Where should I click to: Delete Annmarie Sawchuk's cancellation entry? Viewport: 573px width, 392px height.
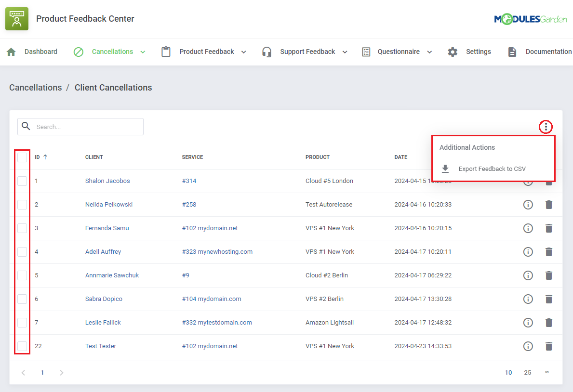pyautogui.click(x=548, y=275)
